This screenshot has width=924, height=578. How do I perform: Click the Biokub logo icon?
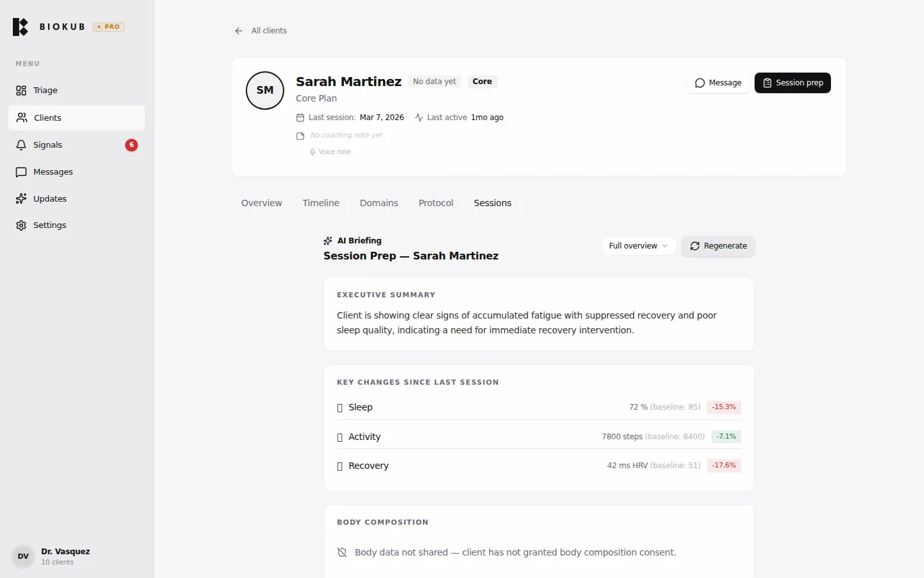[21, 27]
